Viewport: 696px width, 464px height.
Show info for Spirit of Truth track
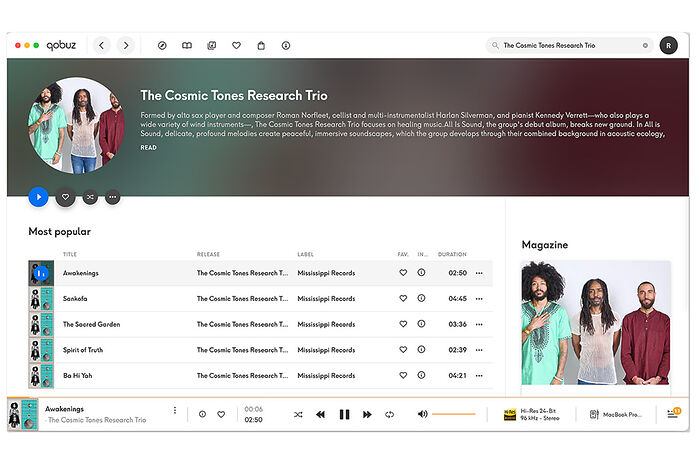tap(421, 349)
